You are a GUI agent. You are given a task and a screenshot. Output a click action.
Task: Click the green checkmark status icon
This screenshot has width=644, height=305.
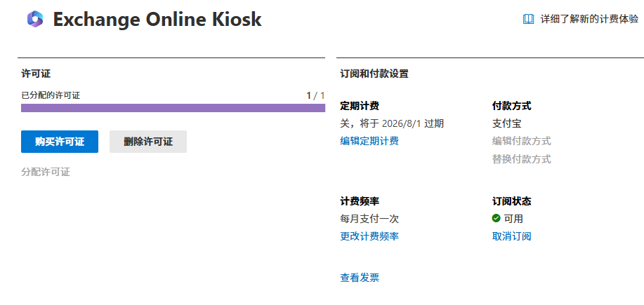tap(496, 219)
